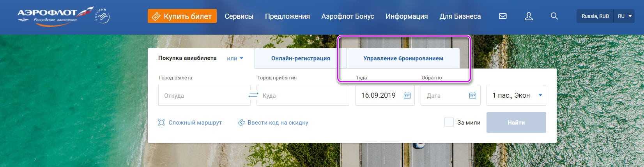
Task: Enable the За мили checkbox
Action: coord(449,123)
